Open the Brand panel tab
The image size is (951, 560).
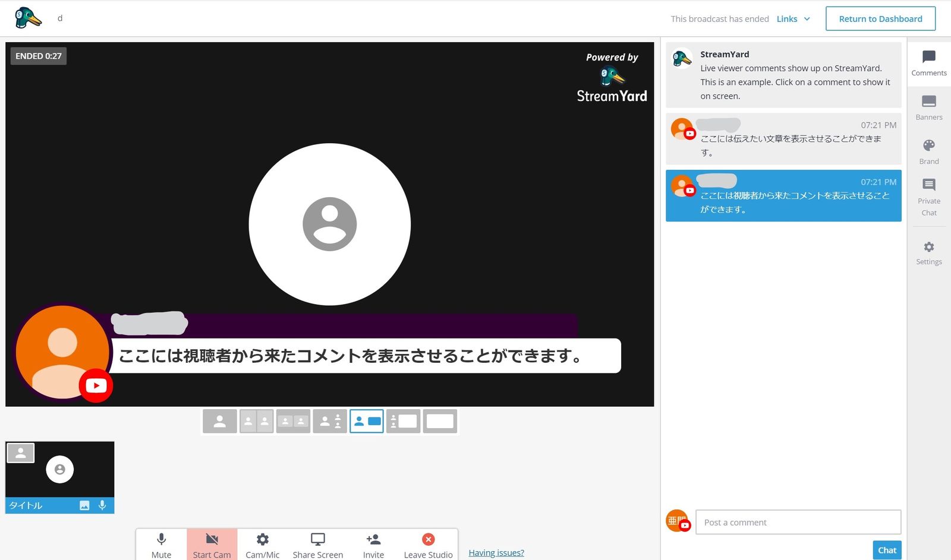point(928,152)
